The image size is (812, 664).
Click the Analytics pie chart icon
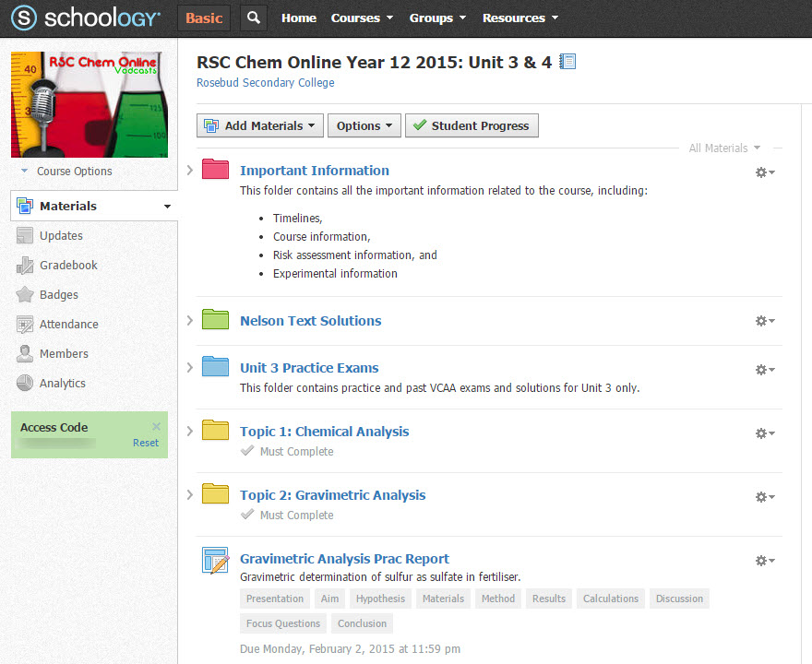tap(24, 383)
